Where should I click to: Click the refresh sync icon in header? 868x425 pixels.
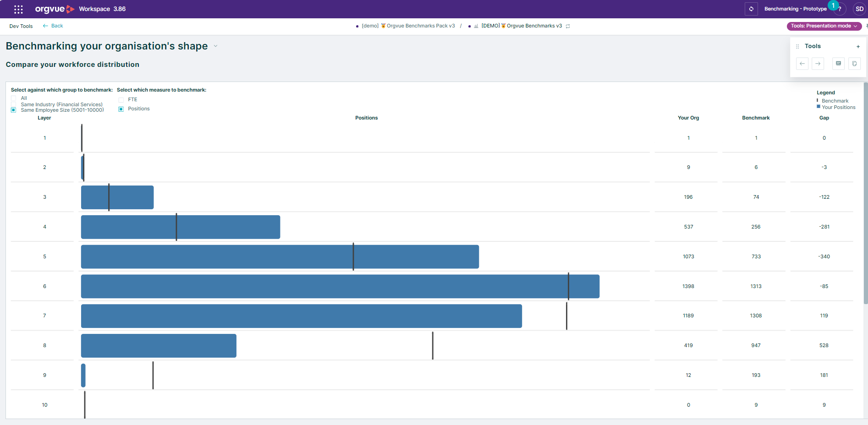pos(751,9)
